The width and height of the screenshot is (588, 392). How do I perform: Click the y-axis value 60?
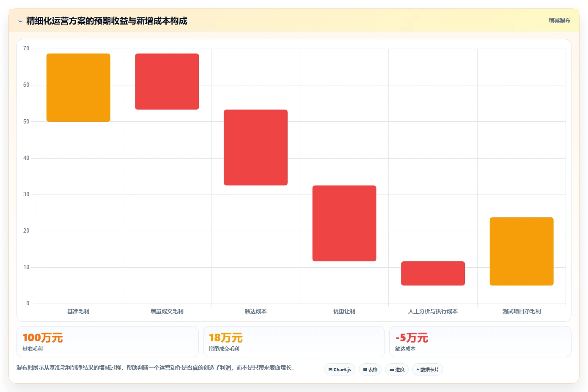coord(26,85)
